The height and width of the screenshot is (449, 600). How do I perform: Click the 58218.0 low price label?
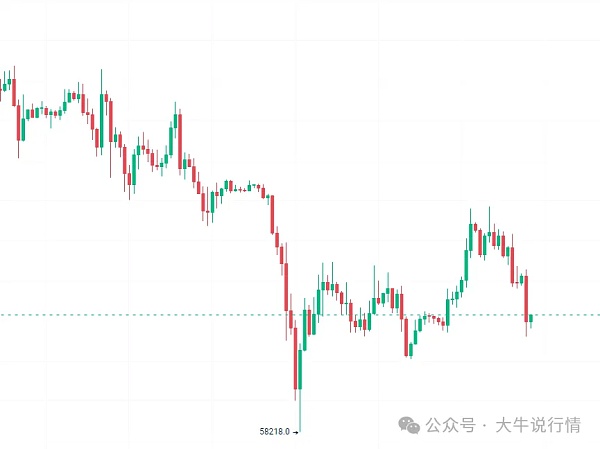point(274,432)
